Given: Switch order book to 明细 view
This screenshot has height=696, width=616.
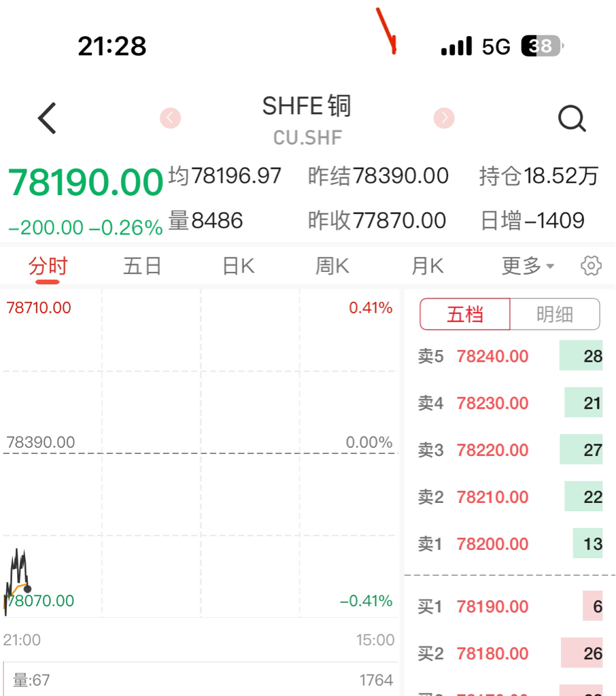Looking at the screenshot, I should tap(555, 314).
